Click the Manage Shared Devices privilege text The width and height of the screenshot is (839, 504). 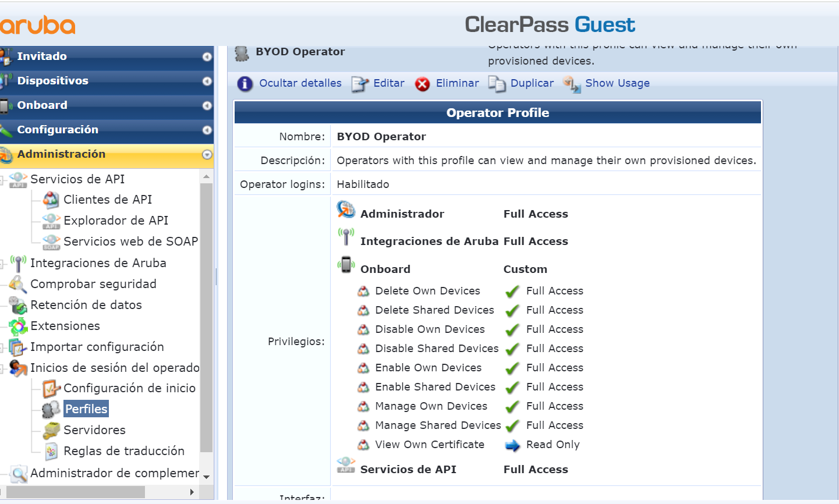[x=438, y=425]
